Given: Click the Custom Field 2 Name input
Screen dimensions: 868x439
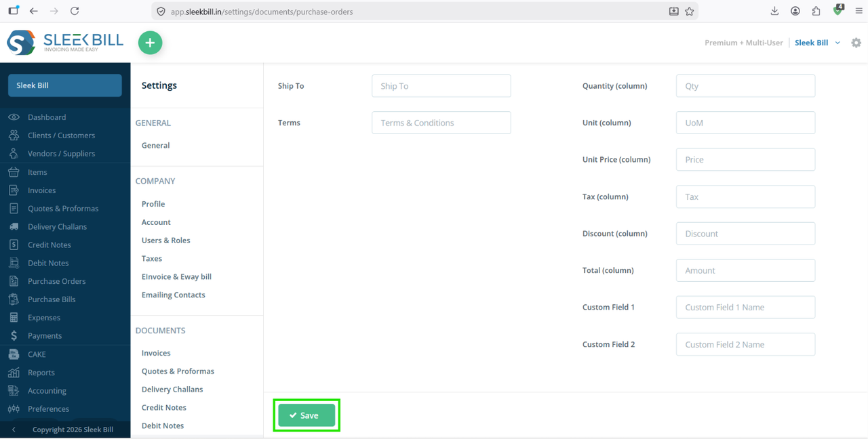Looking at the screenshot, I should 745,344.
